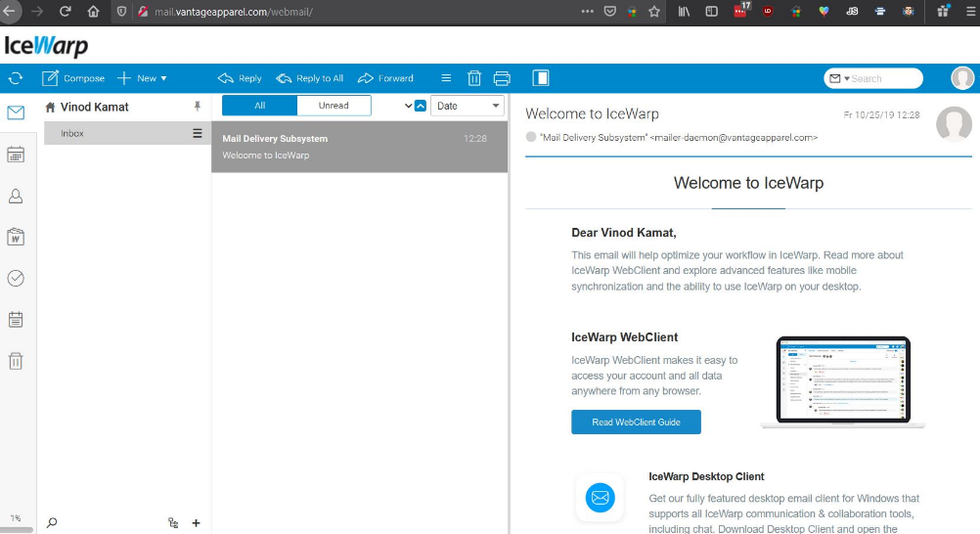Open the user avatar menu in toolbar

[x=962, y=78]
